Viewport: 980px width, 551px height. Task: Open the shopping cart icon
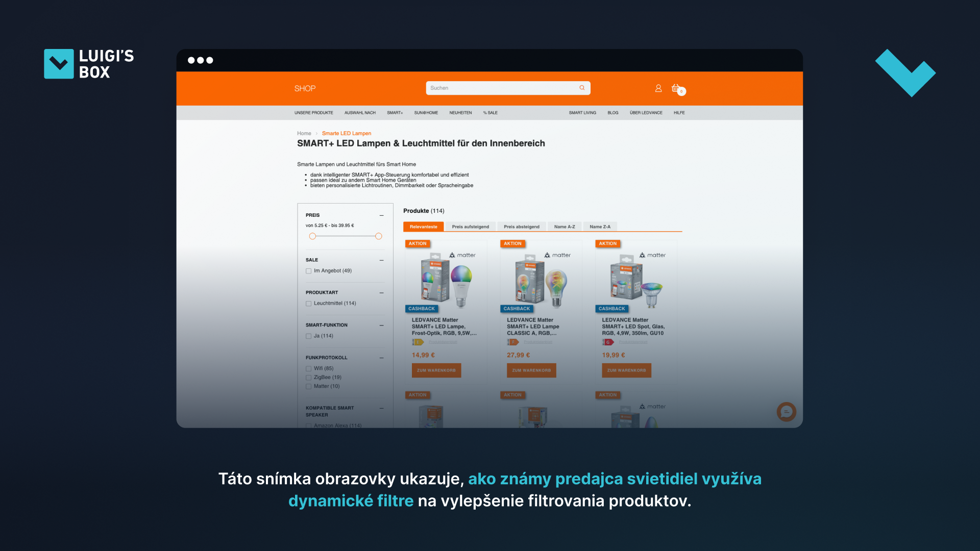677,89
